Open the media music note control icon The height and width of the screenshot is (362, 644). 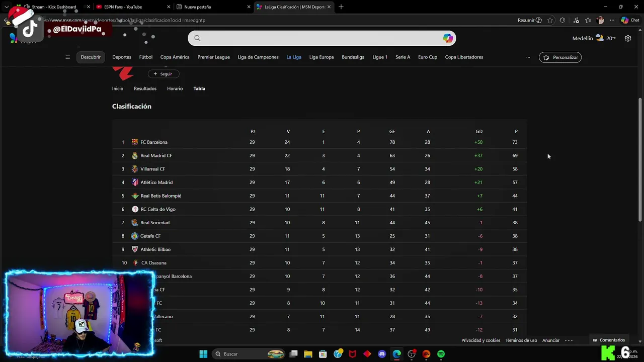pyautogui.click(x=576, y=20)
